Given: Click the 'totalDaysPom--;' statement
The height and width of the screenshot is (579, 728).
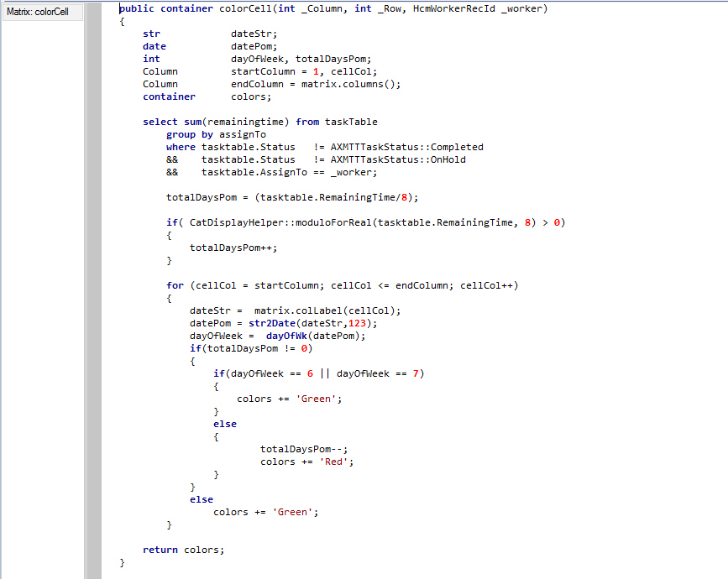Looking at the screenshot, I should click(x=304, y=449).
